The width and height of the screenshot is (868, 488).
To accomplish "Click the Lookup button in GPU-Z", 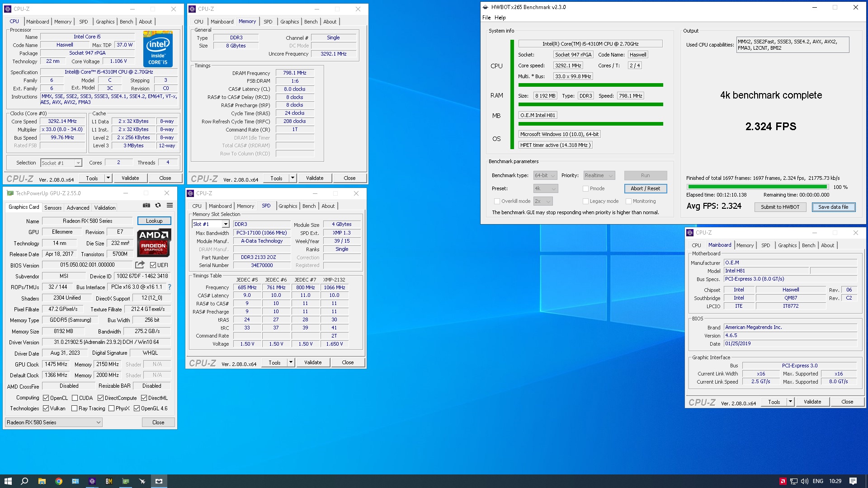I will 154,221.
